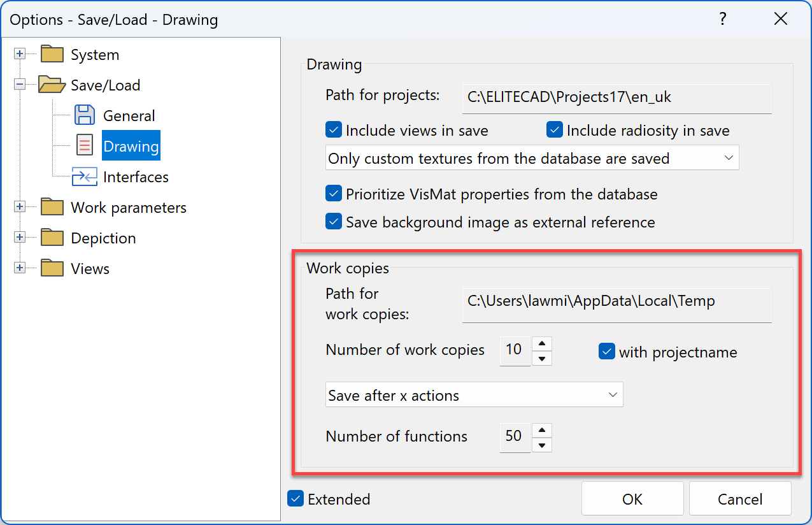Disable Include views in save
This screenshot has width=812, height=525.
click(x=333, y=129)
